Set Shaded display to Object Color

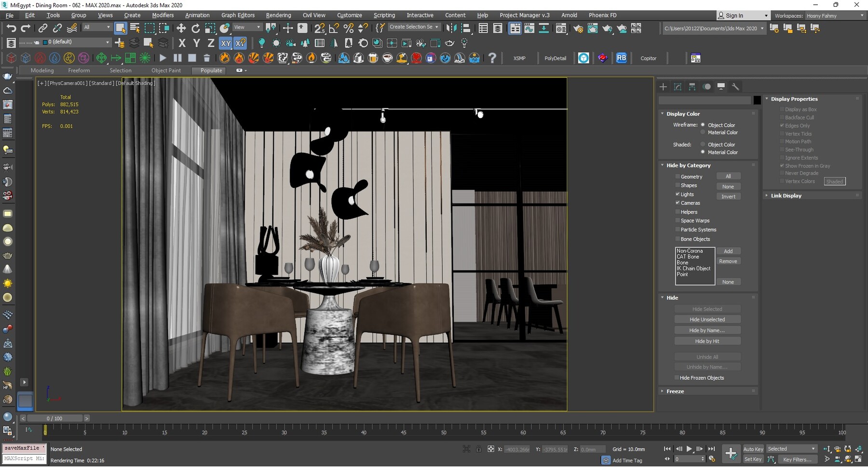point(703,144)
